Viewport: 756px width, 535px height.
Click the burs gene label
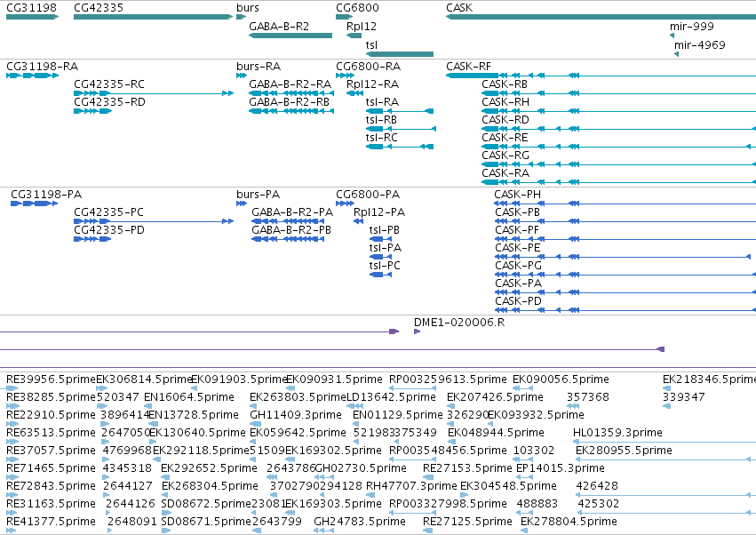point(248,8)
